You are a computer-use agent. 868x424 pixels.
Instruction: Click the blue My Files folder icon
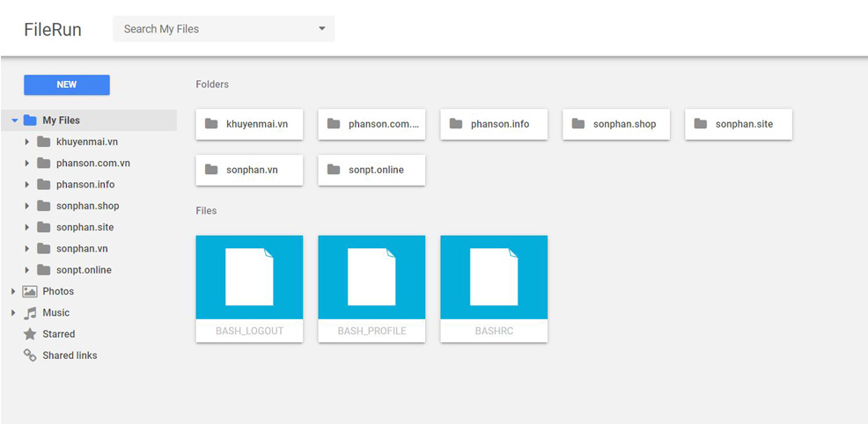point(30,121)
